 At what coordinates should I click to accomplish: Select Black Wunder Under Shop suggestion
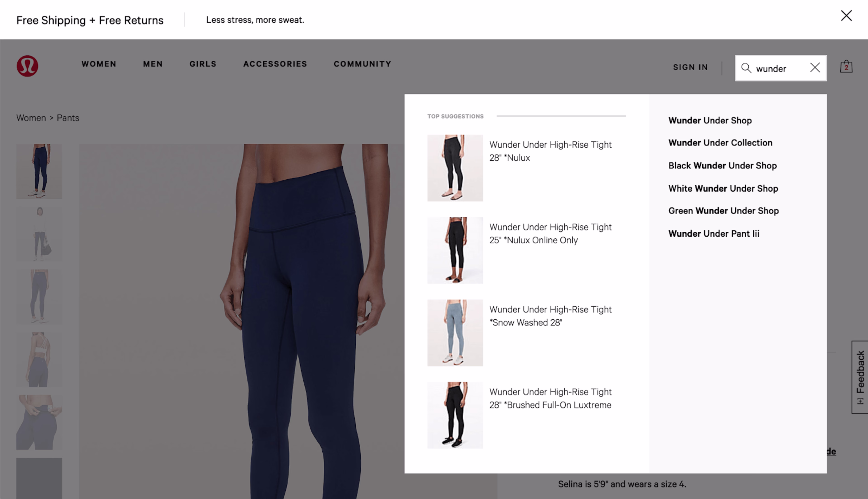(x=722, y=166)
